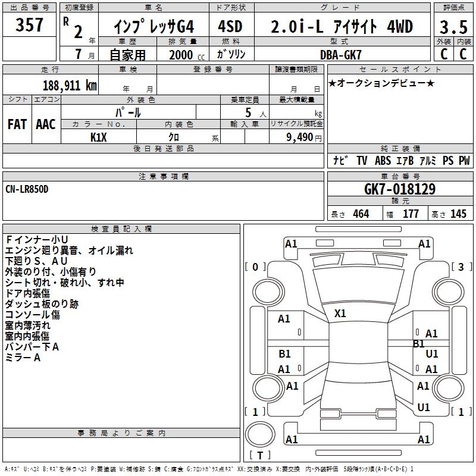Click the アルミ equipment entry
This screenshot has height=476, width=476.
[428, 160]
